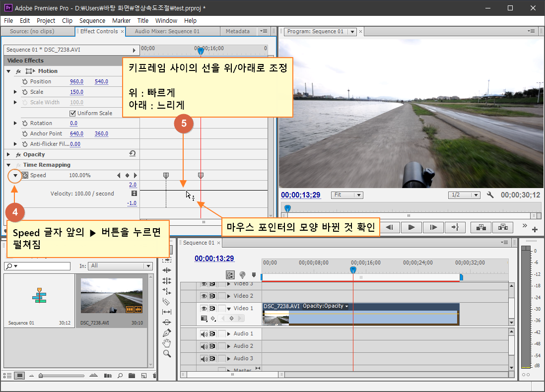
Task: Click the New Item icon in Project panel
Action: (144, 376)
